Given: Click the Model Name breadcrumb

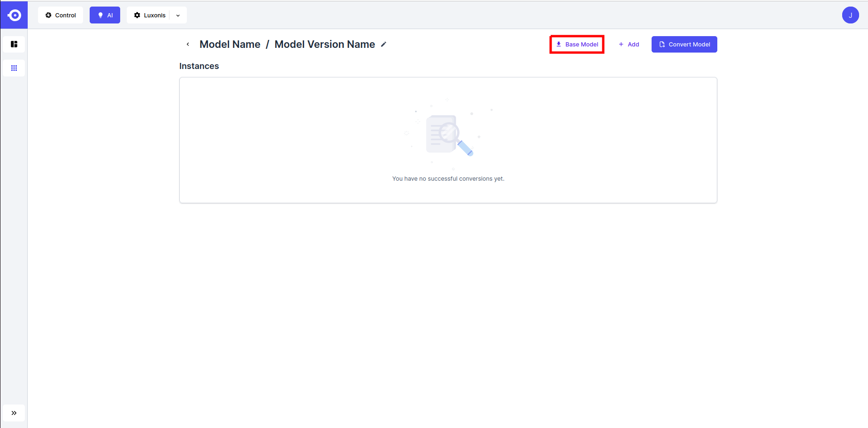Looking at the screenshot, I should [x=230, y=44].
